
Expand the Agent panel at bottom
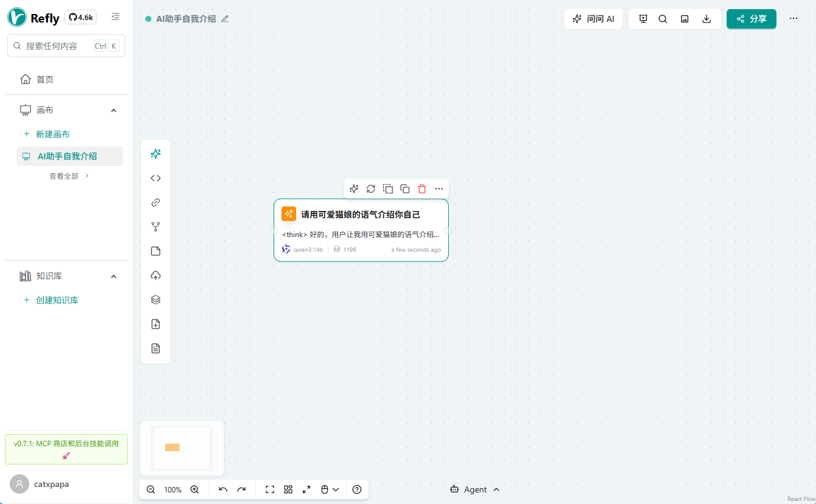(475, 489)
